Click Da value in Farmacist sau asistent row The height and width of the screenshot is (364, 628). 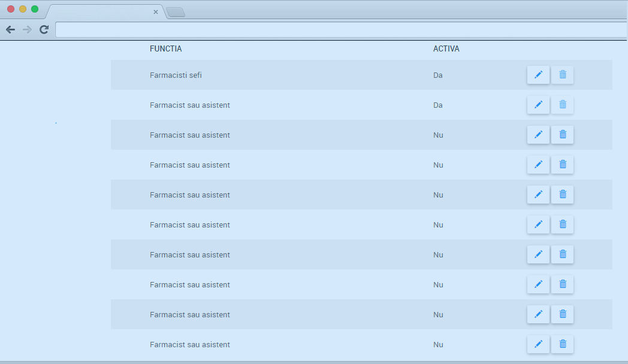[x=438, y=105]
